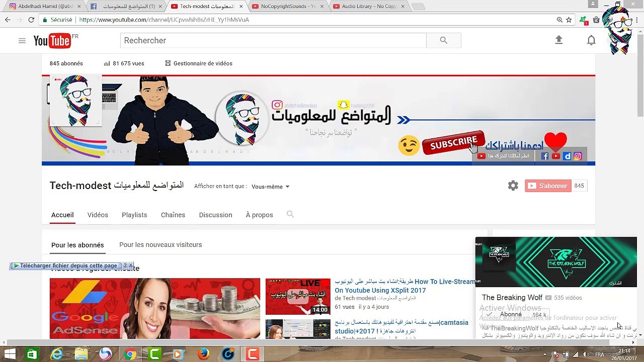The width and height of the screenshot is (644, 362).
Task: Click Télécharger fichier depuis cette page button
Action: 66,265
